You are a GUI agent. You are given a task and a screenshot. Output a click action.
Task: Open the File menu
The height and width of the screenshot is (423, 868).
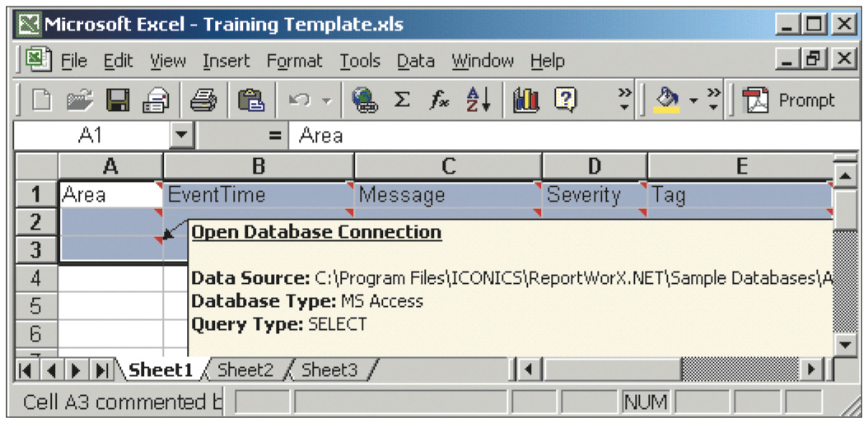click(x=73, y=61)
